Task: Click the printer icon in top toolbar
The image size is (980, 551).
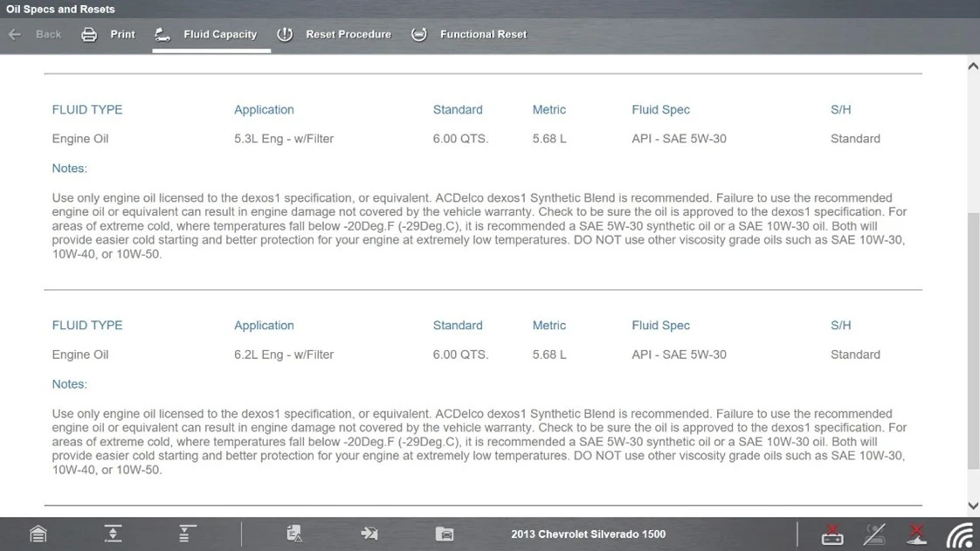Action: click(89, 35)
